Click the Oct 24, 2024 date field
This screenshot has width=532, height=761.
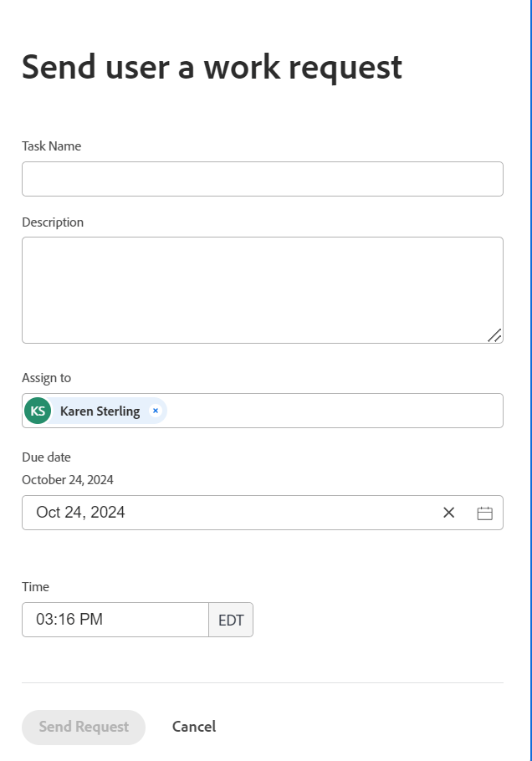226,513
